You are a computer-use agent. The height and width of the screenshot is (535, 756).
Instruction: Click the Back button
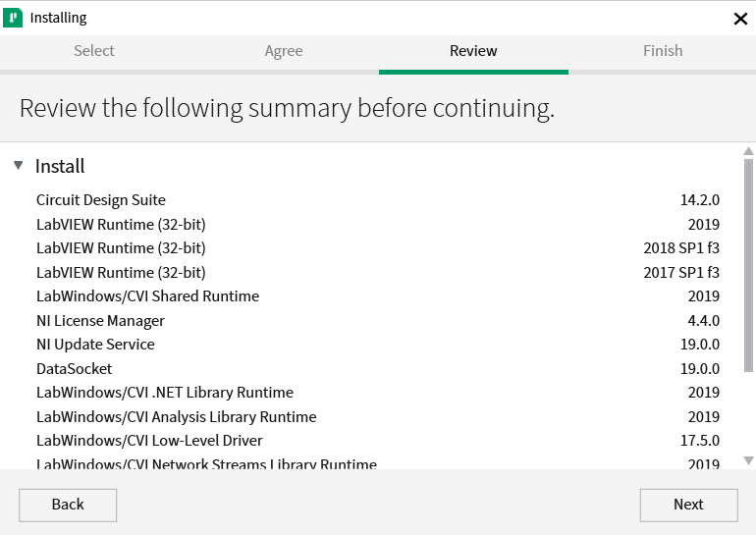point(68,505)
